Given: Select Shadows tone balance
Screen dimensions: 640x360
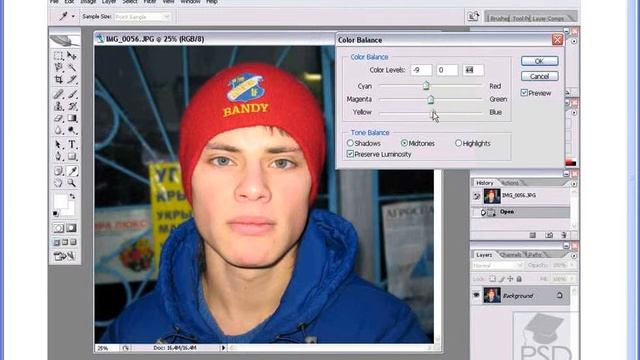Looking at the screenshot, I should (x=350, y=143).
